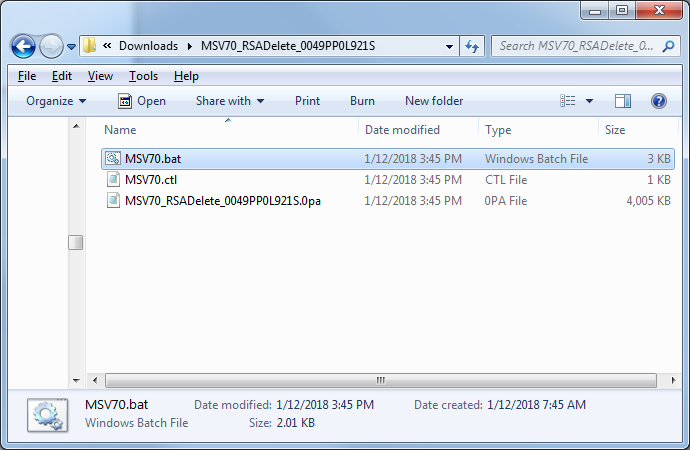Image resolution: width=690 pixels, height=450 pixels.
Task: Expand the Share with dropdown
Action: tap(229, 101)
